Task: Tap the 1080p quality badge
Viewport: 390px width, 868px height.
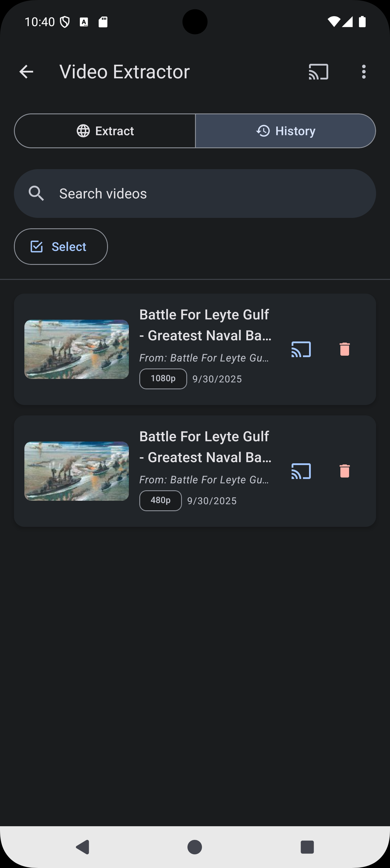Action: pyautogui.click(x=163, y=379)
